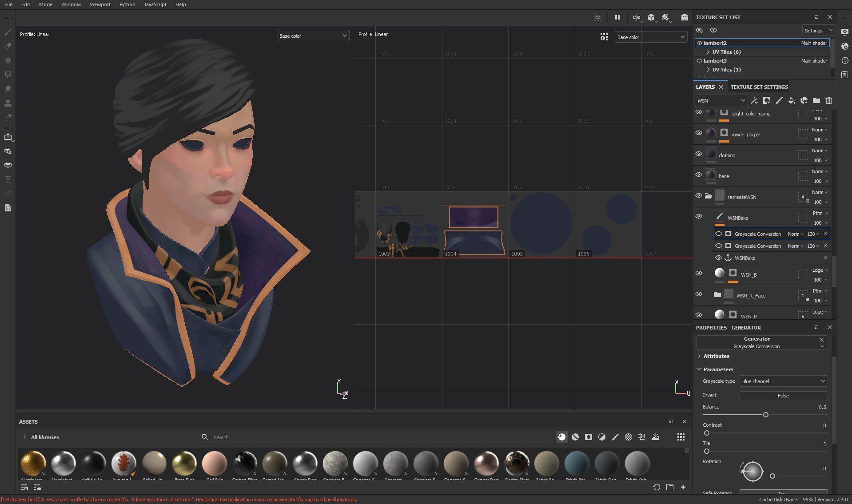Expand the Attributes section
Screen dimensions: 852x504
pos(699,356)
